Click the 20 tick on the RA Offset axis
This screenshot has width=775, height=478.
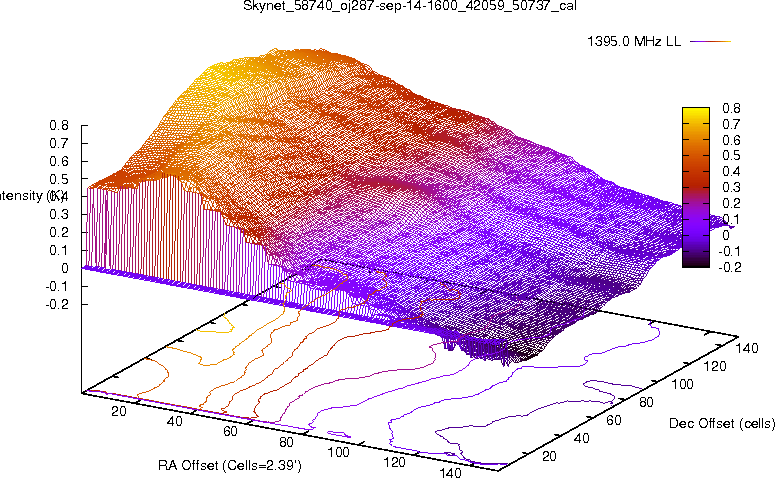tap(119, 411)
